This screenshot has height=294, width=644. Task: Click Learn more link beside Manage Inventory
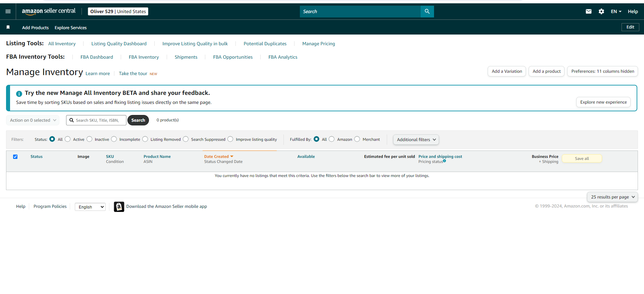click(x=98, y=73)
